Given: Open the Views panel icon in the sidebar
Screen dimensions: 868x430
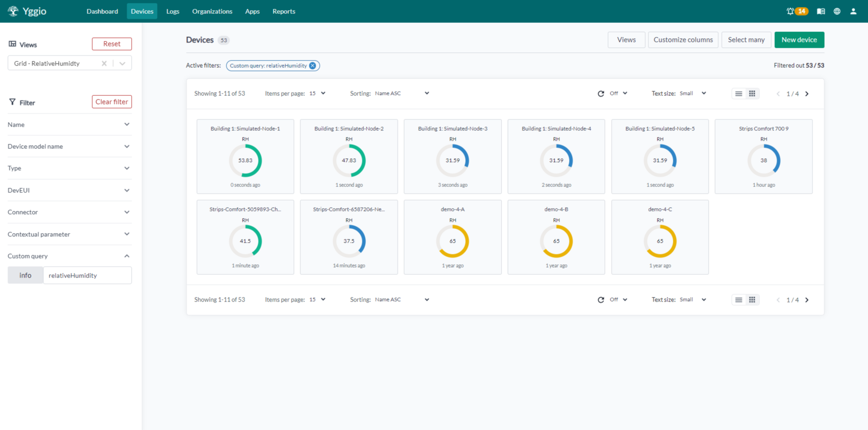Looking at the screenshot, I should (x=12, y=44).
